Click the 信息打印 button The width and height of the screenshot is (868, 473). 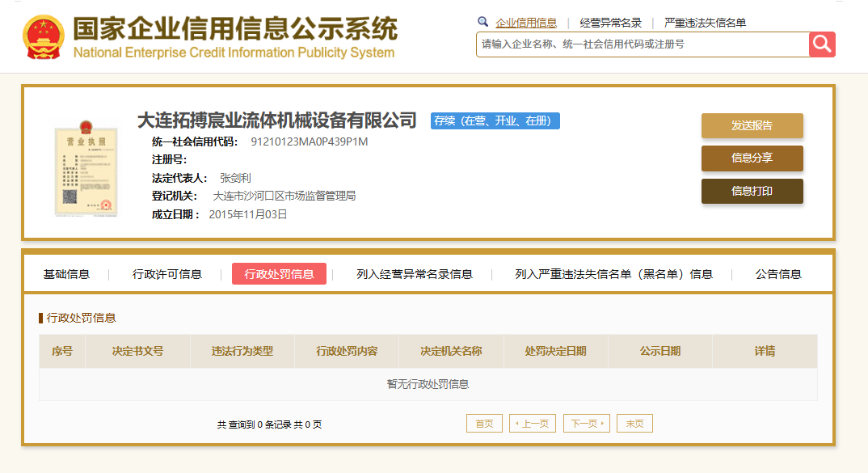[x=752, y=191]
